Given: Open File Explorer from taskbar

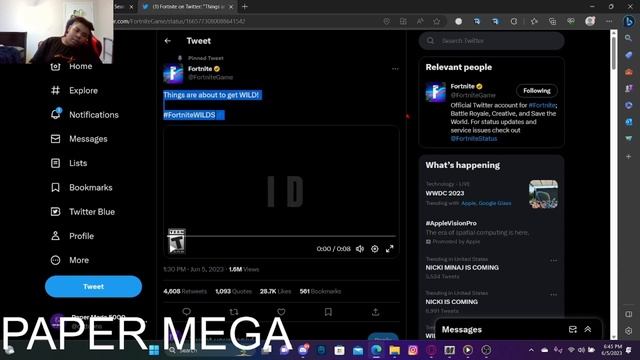Looking at the screenshot, I should click(395, 350).
